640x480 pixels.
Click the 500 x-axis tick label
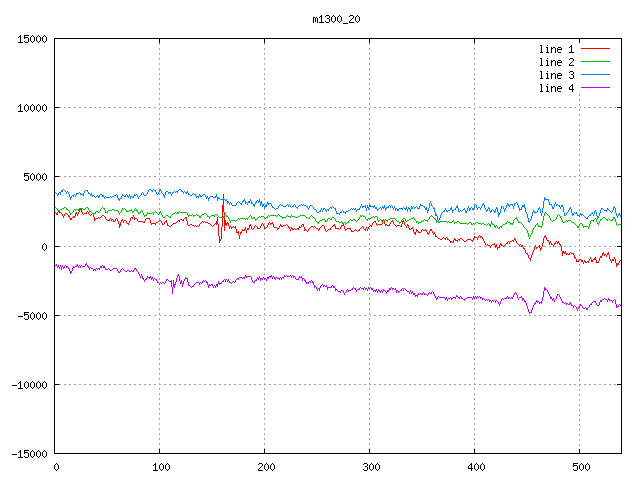click(x=580, y=467)
